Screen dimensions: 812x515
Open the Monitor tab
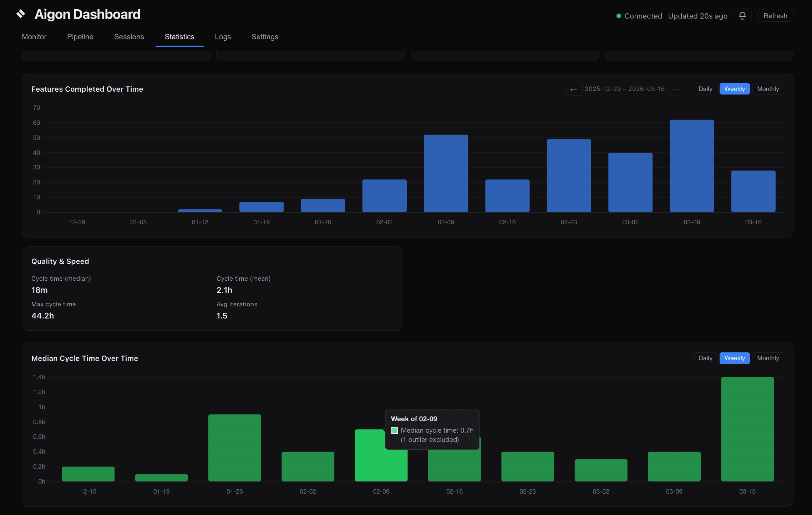pos(34,37)
